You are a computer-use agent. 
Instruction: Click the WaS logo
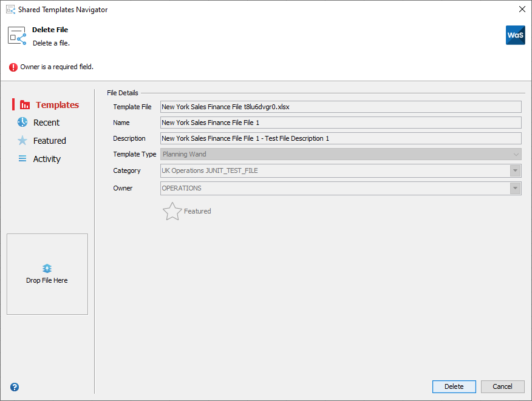(x=515, y=35)
